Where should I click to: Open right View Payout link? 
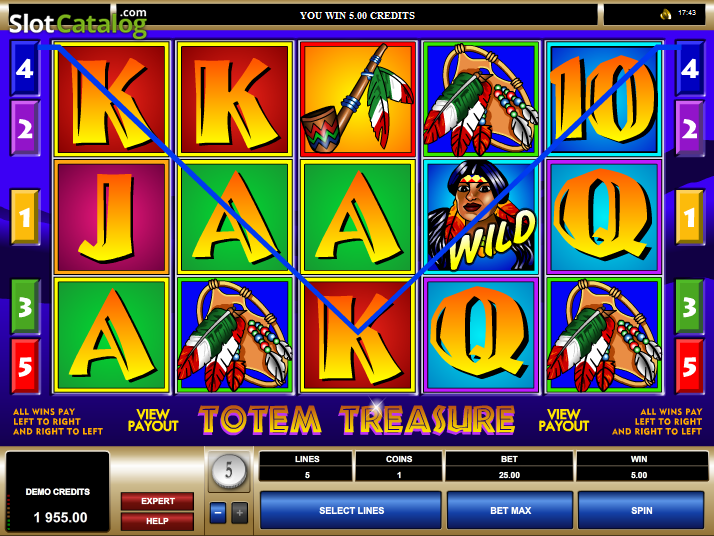(564, 420)
